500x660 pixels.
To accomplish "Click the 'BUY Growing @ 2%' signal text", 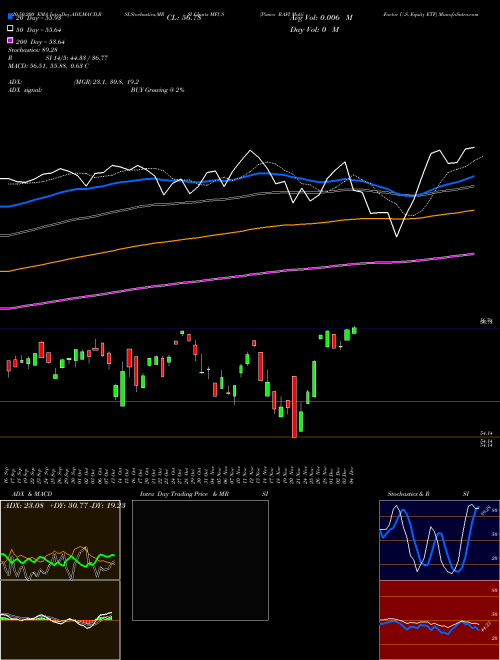I will [x=157, y=90].
